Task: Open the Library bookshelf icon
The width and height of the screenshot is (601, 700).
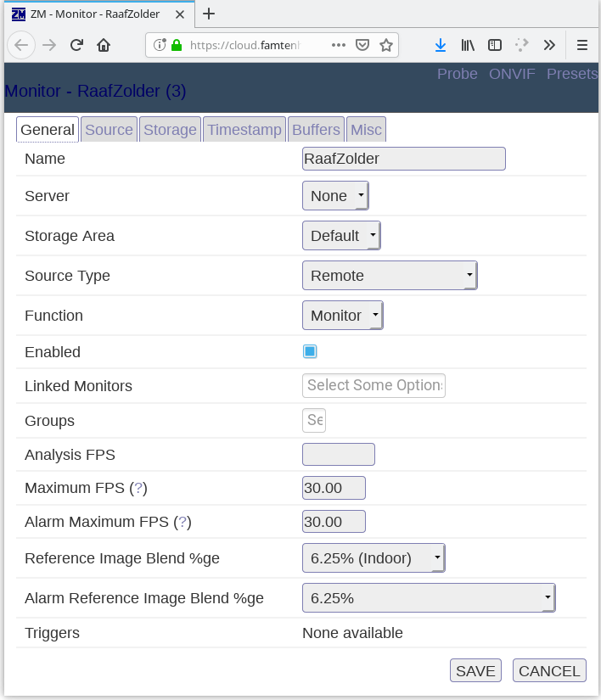Action: click(x=468, y=45)
